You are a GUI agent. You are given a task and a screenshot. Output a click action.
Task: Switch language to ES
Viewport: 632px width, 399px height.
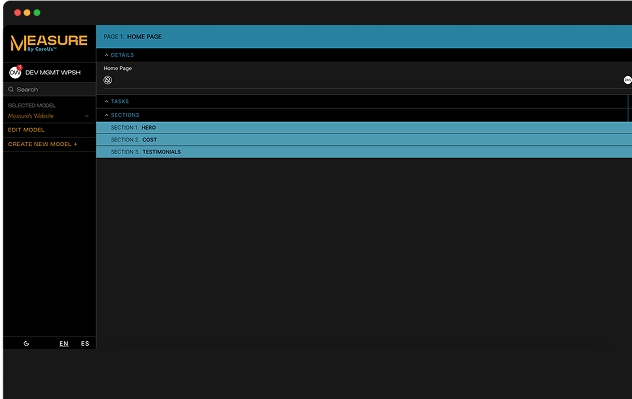pyautogui.click(x=85, y=343)
